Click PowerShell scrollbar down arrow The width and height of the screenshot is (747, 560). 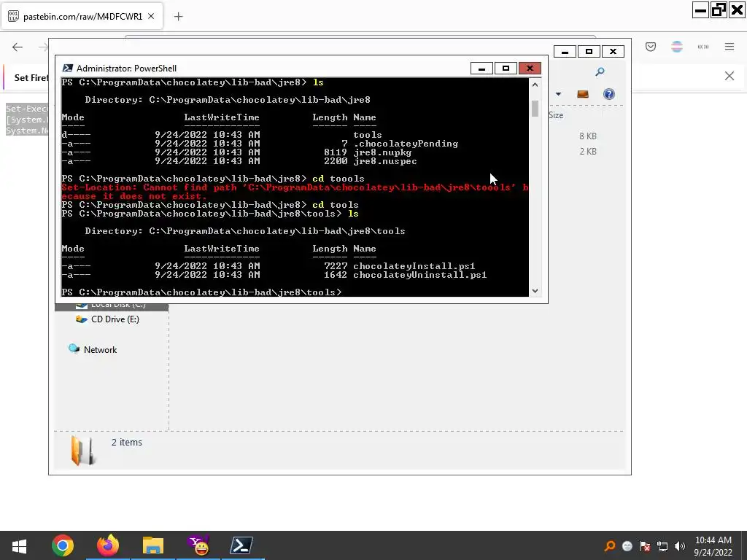(535, 291)
